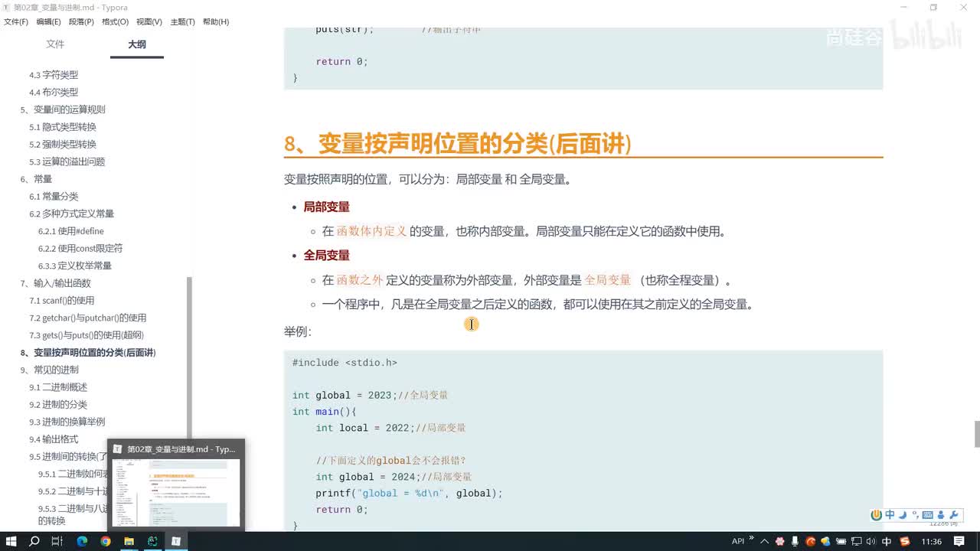Screen dimensions: 980x551
Task: Open the Windows Start menu
Action: (x=11, y=541)
